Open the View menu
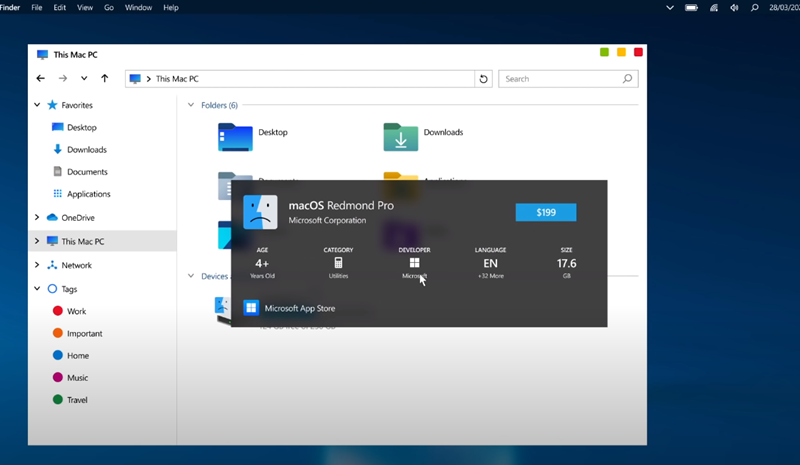Screen dimensions: 800x465 [85, 7]
